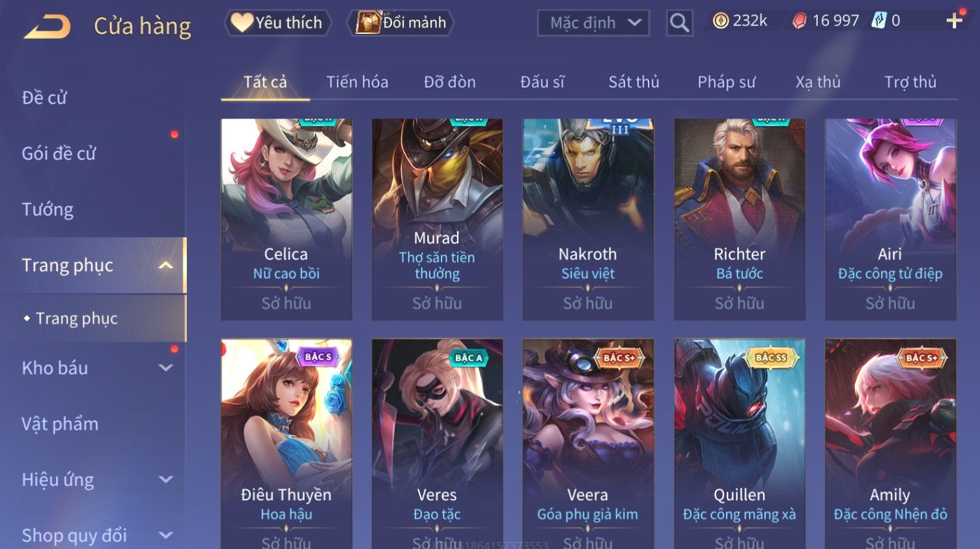
Task: Select the Điêu Thuyền Hoa hậu skin card
Action: (x=287, y=443)
